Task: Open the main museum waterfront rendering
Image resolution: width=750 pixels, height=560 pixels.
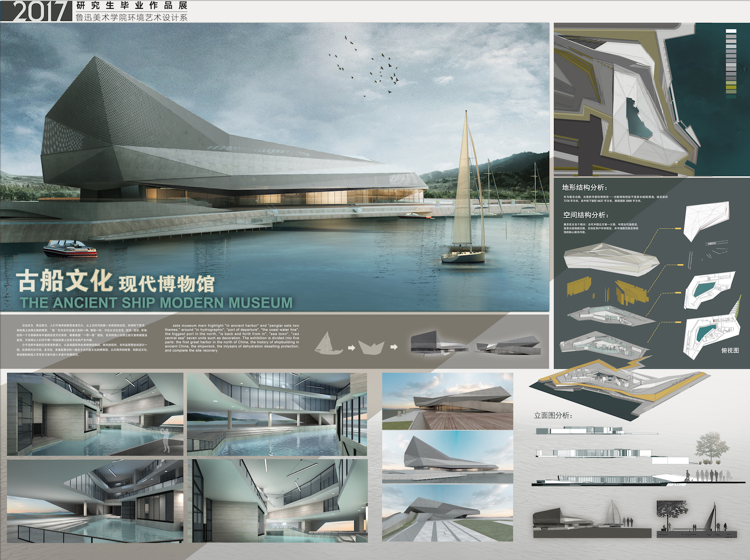Action: (x=275, y=167)
